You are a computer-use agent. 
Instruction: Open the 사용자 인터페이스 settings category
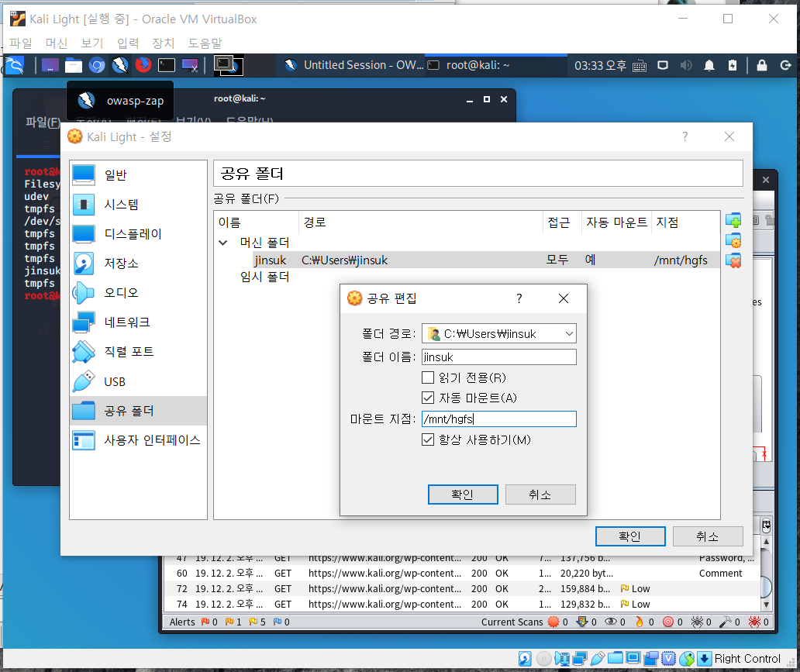pos(138,440)
